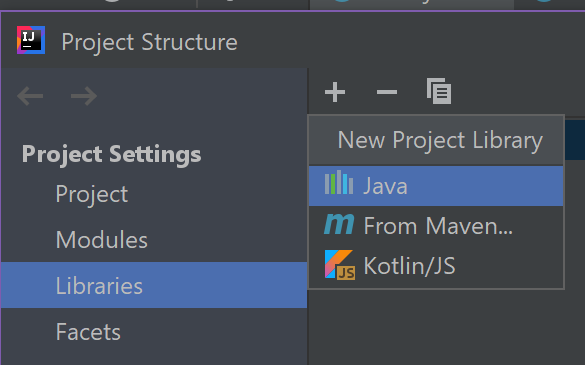Click the Project Structure window title
The width and height of the screenshot is (585, 365).
(149, 42)
